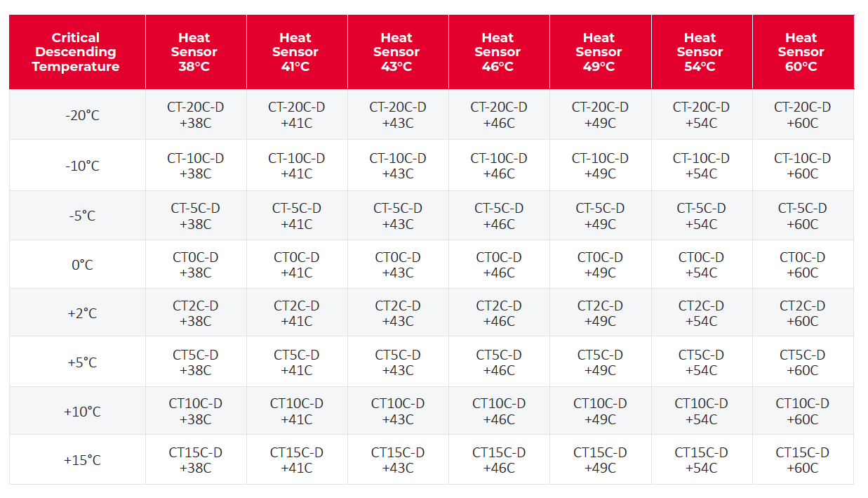Select the Heat Sensor 38°C column header
This screenshot has height=498, width=868.
point(194,52)
